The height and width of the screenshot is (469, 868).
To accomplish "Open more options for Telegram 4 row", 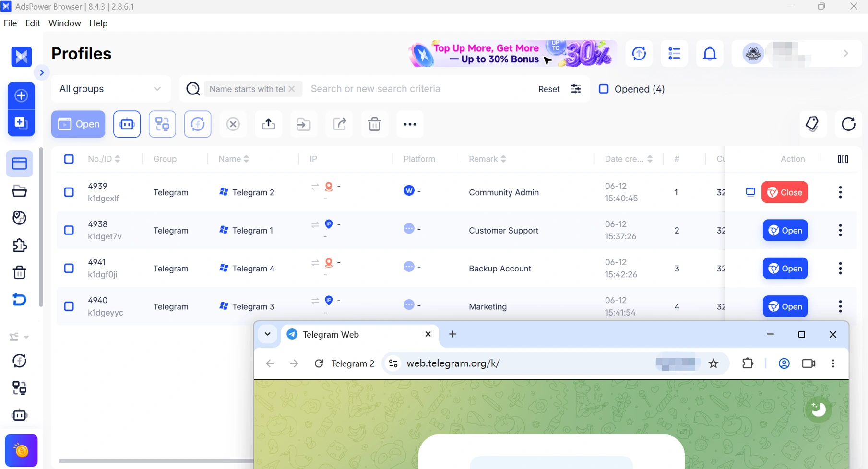I will (x=840, y=269).
